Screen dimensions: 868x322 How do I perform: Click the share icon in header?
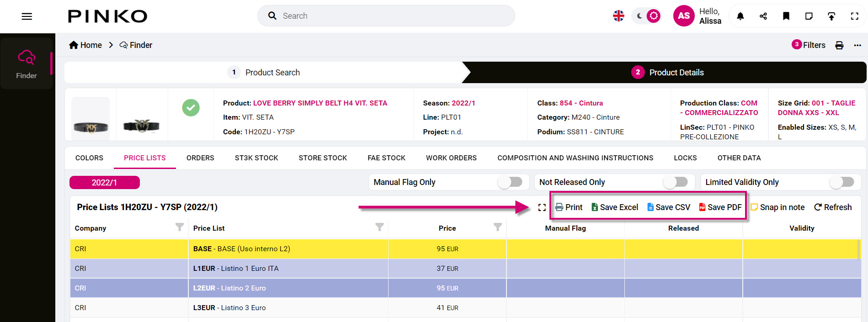point(763,16)
